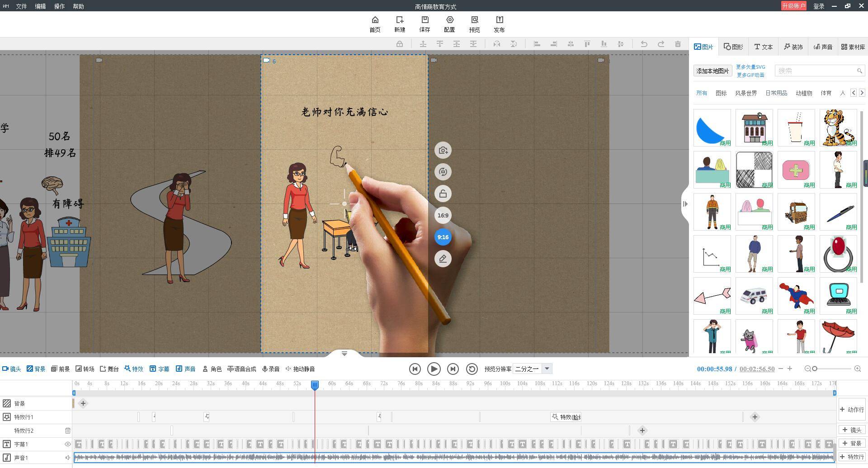Select the 9:16 aspect ratio option
The width and height of the screenshot is (868, 468).
tap(443, 237)
